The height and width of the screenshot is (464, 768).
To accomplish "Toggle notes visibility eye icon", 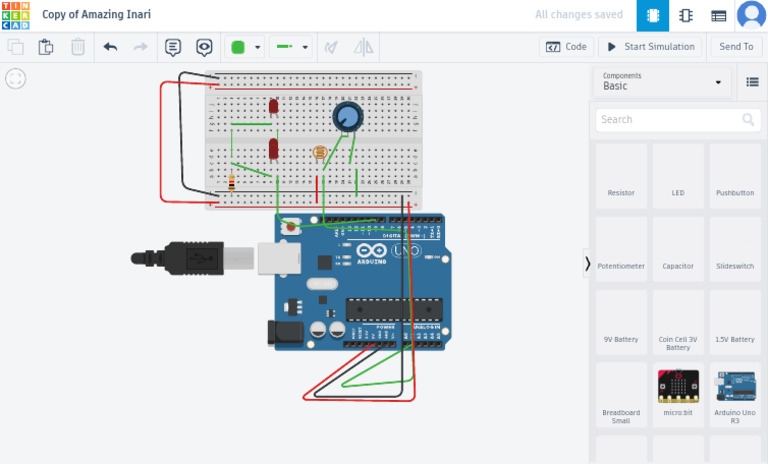I will 204,48.
